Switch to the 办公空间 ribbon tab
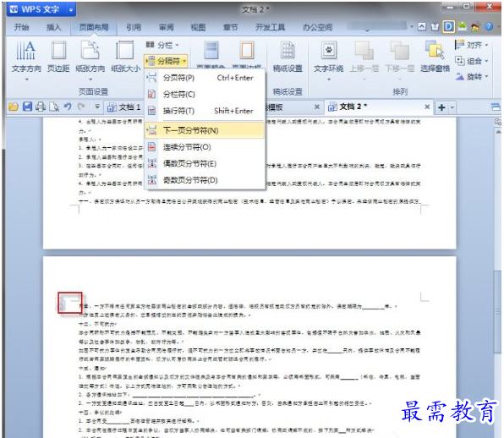Image resolution: width=504 pixels, height=438 pixels. [317, 27]
